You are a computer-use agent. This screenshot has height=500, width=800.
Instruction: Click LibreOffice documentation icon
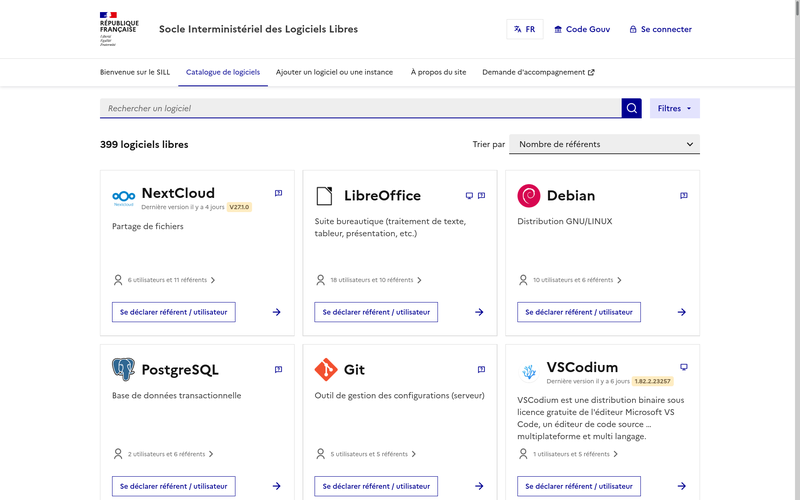[481, 195]
